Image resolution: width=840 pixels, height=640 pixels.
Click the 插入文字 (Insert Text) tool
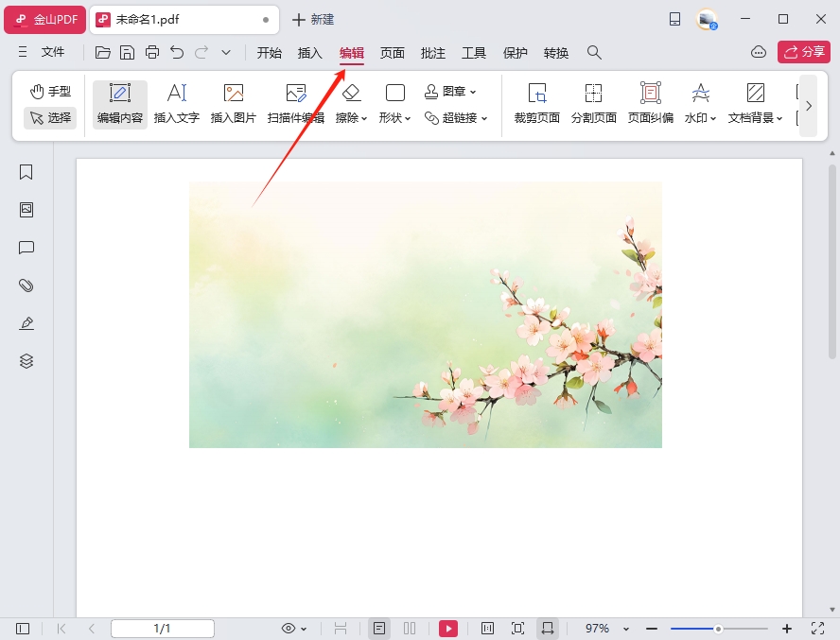coord(177,104)
